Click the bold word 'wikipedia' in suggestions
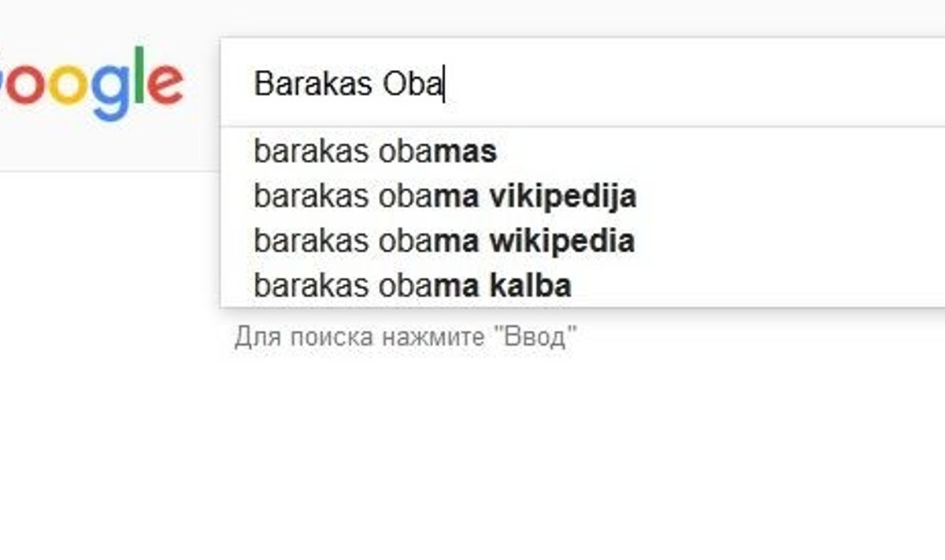 tap(561, 240)
